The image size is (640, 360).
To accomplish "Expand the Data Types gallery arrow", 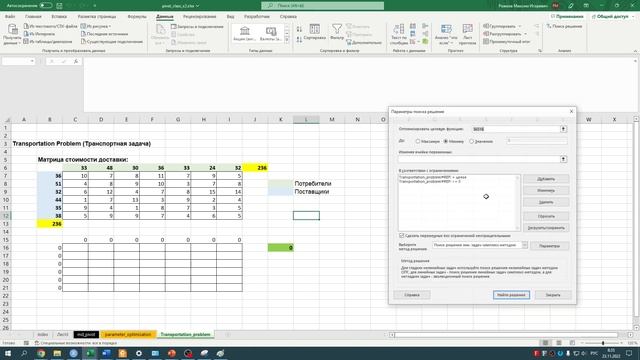I will coord(287,40).
